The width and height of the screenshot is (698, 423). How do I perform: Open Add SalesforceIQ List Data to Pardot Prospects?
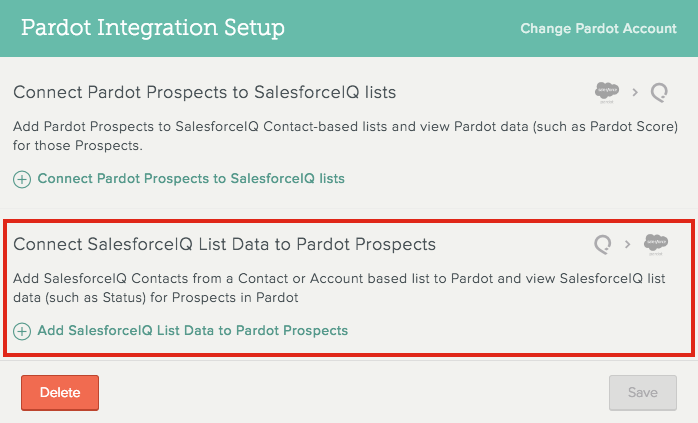pos(193,330)
